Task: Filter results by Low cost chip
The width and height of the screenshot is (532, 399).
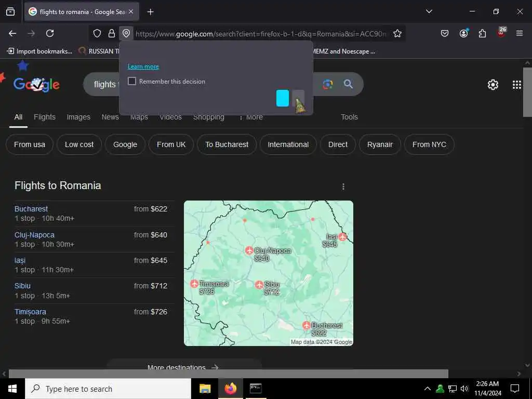Action: pos(79,144)
